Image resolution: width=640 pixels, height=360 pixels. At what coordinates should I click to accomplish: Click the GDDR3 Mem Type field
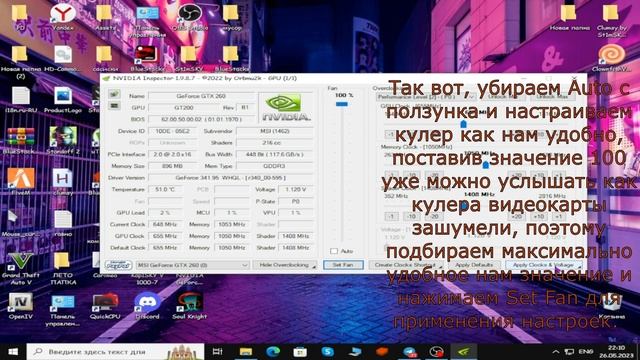click(x=275, y=166)
